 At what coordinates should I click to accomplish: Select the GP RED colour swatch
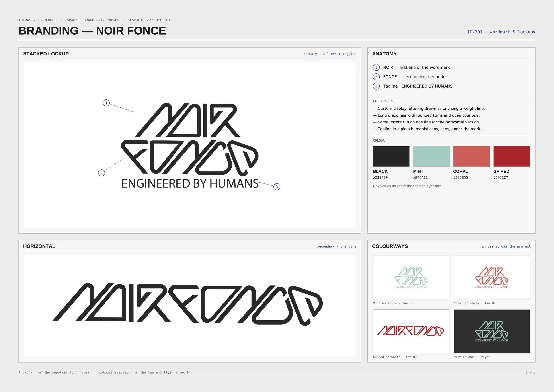point(511,156)
